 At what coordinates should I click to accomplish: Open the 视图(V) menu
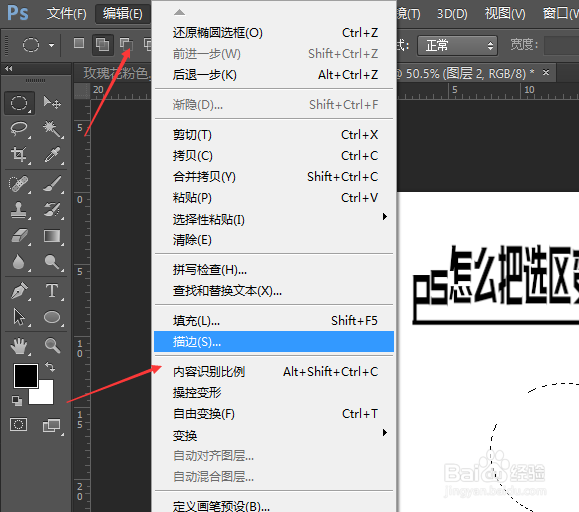click(505, 14)
